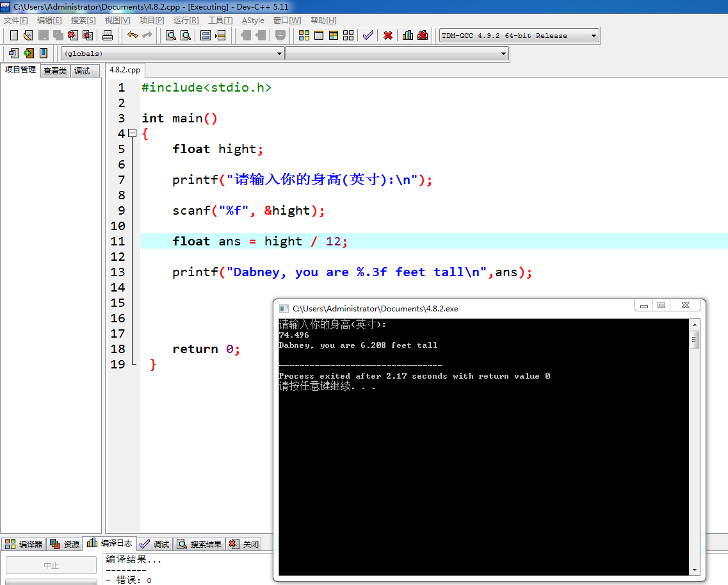Click the Goto line toolbar icon

point(220,35)
